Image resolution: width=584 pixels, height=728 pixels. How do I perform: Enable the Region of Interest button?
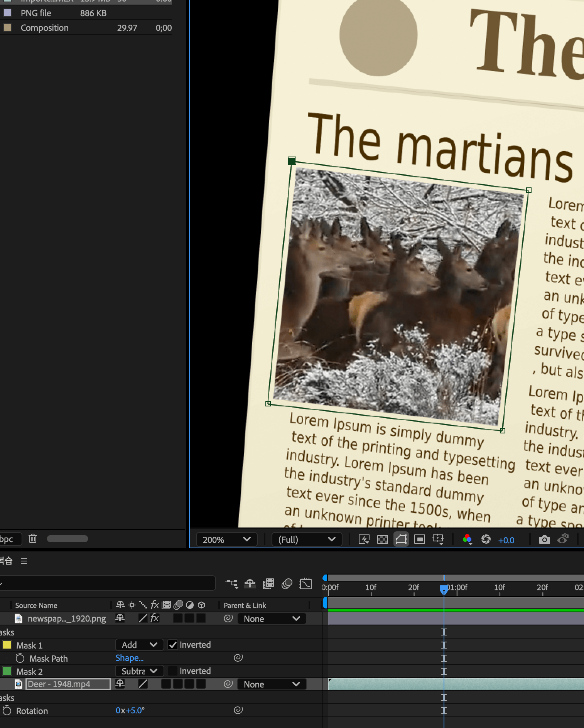point(420,539)
